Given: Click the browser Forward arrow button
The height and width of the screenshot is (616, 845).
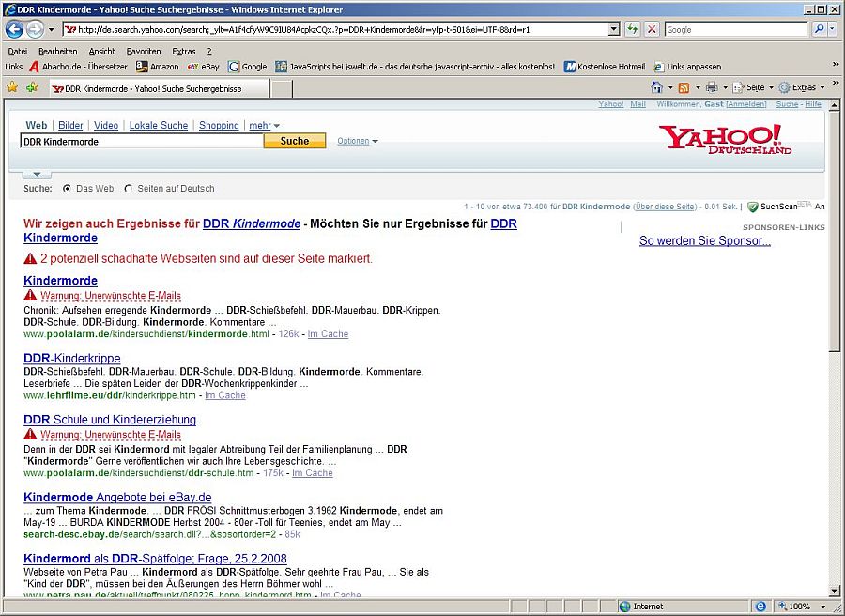Looking at the screenshot, I should [35, 30].
